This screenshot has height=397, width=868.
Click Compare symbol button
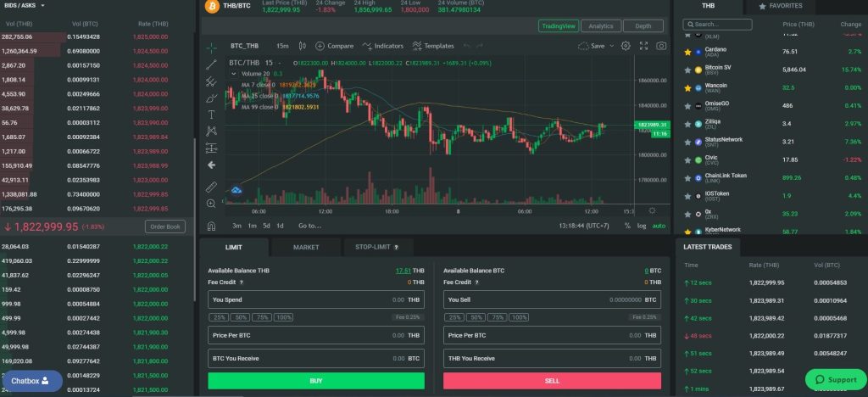334,46
